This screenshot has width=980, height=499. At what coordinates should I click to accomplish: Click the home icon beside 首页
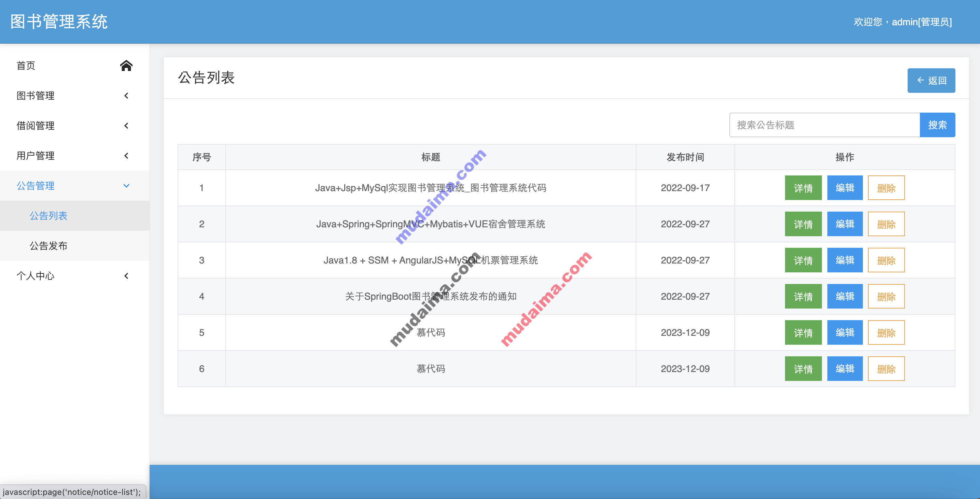126,66
